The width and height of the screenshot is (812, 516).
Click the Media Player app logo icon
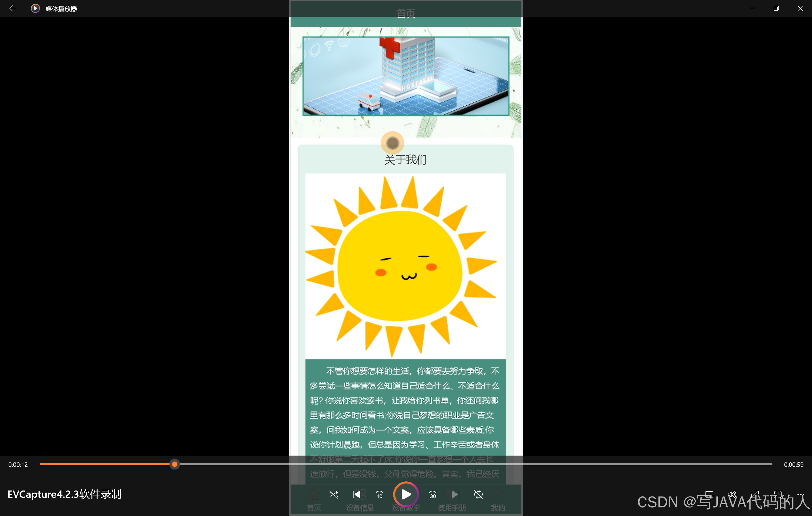pyautogui.click(x=35, y=8)
